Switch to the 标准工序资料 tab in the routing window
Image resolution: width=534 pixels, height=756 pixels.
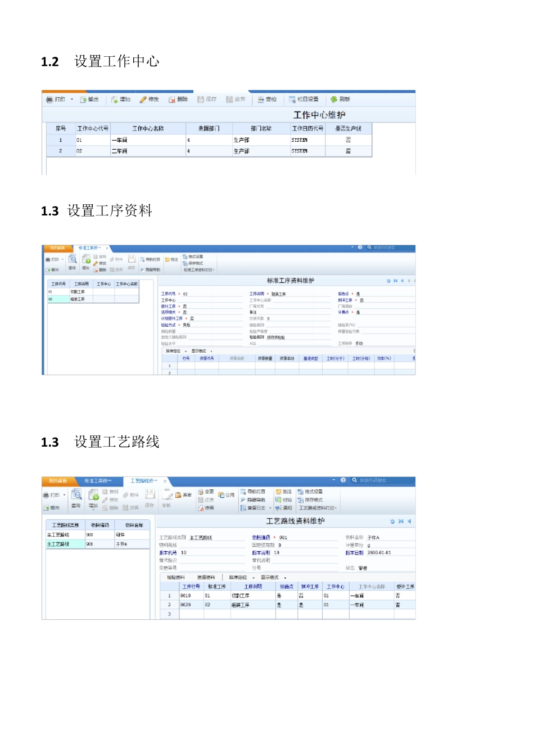coord(98,480)
